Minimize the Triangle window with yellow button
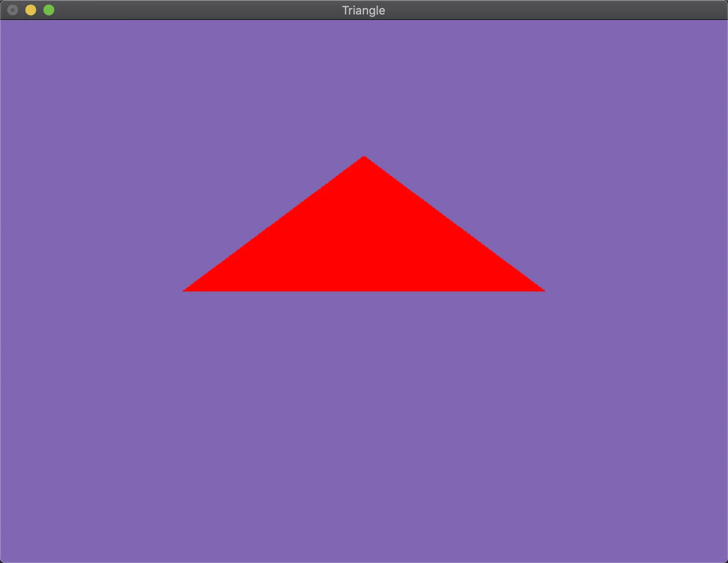 [31, 10]
